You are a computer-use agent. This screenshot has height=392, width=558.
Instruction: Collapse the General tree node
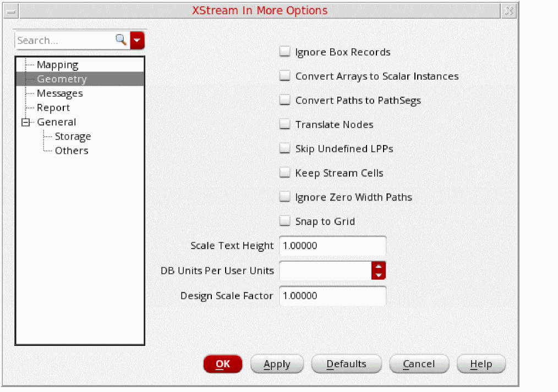(25, 123)
